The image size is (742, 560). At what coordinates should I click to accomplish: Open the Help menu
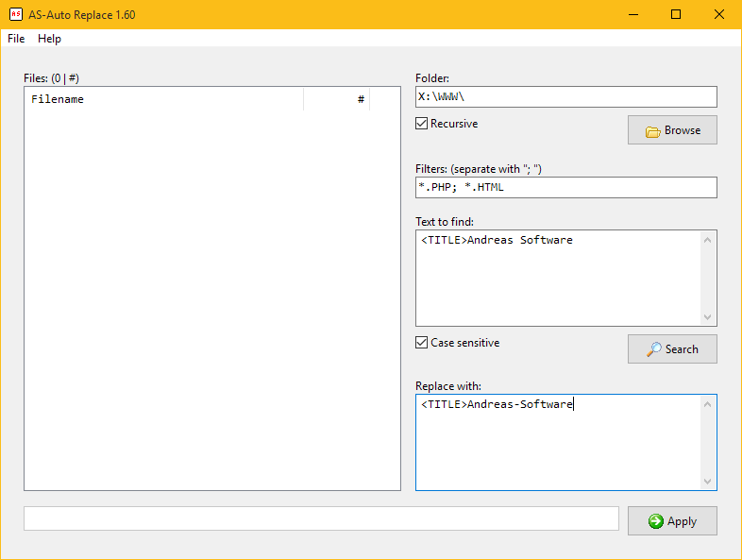click(49, 39)
